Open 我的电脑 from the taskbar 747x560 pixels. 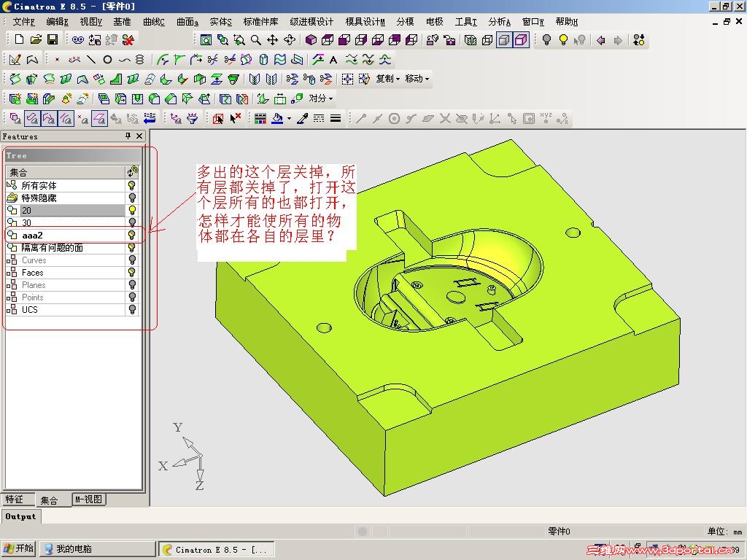pos(97,548)
